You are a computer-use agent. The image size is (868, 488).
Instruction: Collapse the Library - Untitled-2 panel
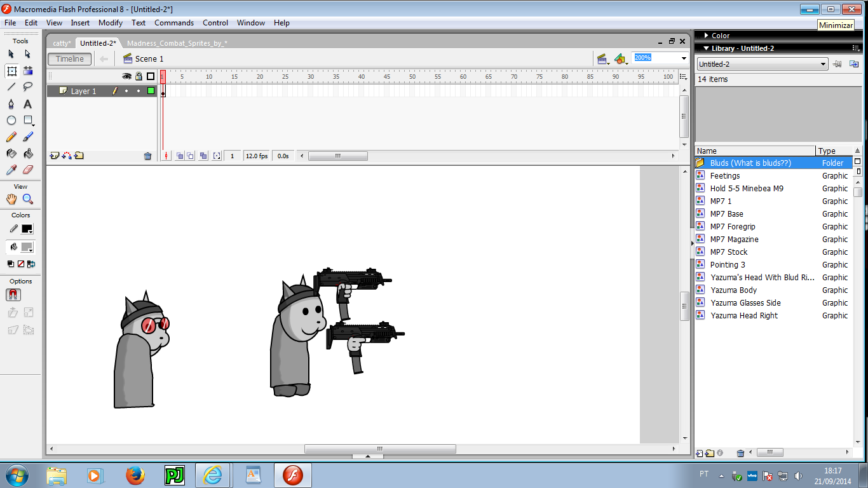705,48
